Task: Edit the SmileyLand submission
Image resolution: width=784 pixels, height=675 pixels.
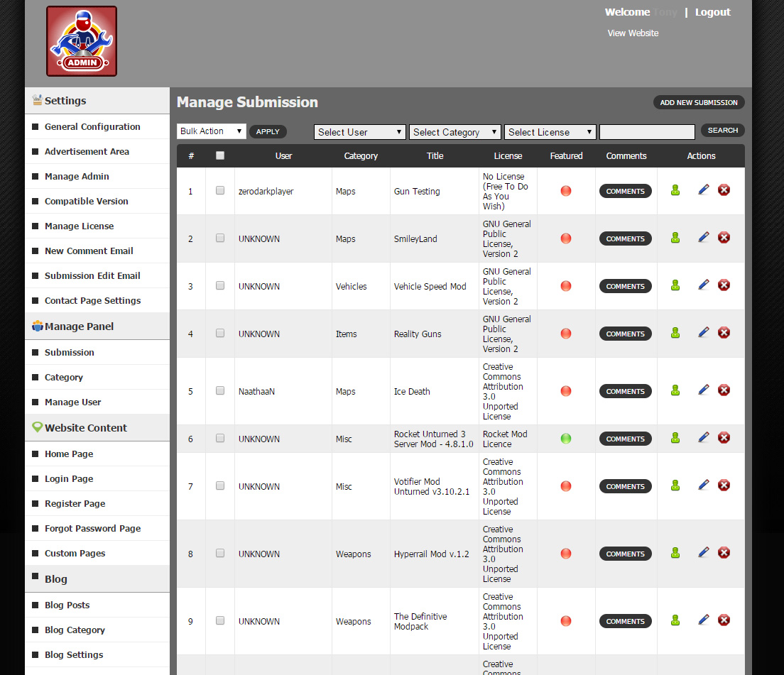Action: tap(704, 237)
